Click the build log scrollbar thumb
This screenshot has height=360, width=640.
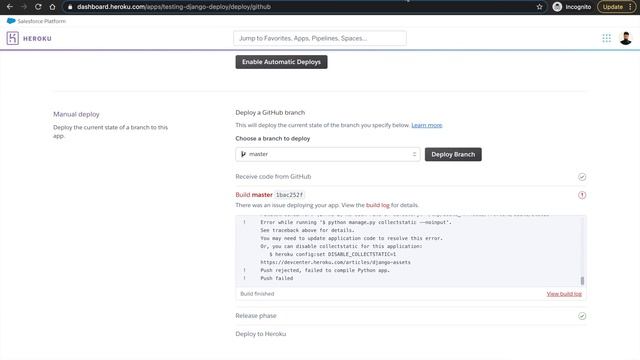582,281
